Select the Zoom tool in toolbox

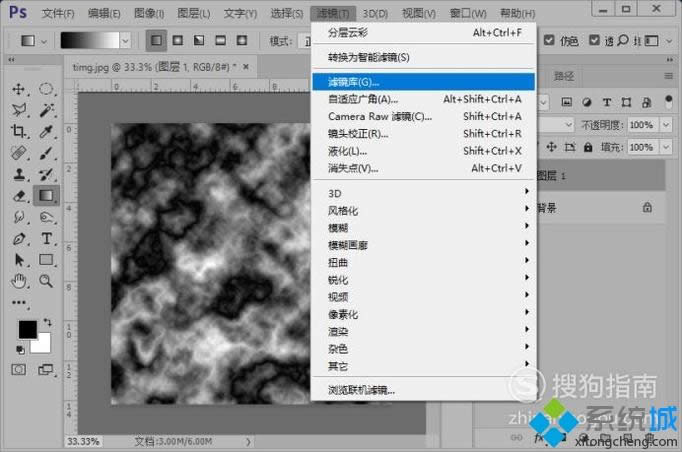[x=46, y=282]
